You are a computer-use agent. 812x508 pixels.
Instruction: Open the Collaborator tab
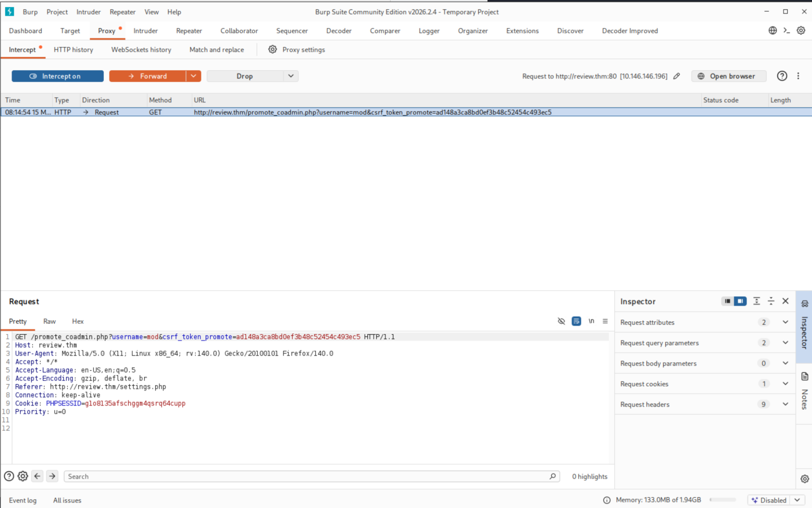click(239, 30)
